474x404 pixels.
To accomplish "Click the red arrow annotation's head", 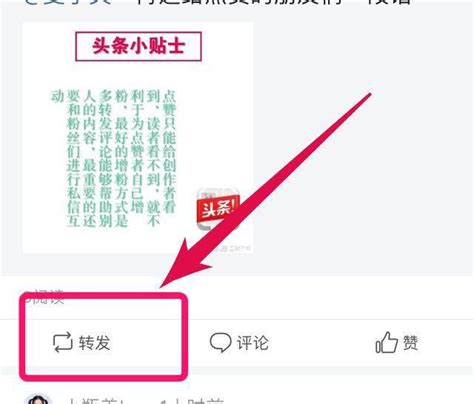I will click(x=183, y=262).
